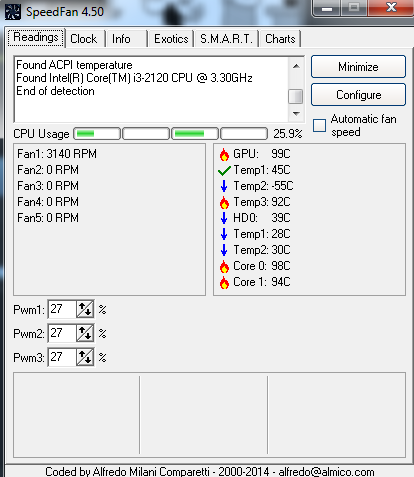Click the Intel Core i3-2120 log line
The image size is (414, 477).
[x=134, y=78]
